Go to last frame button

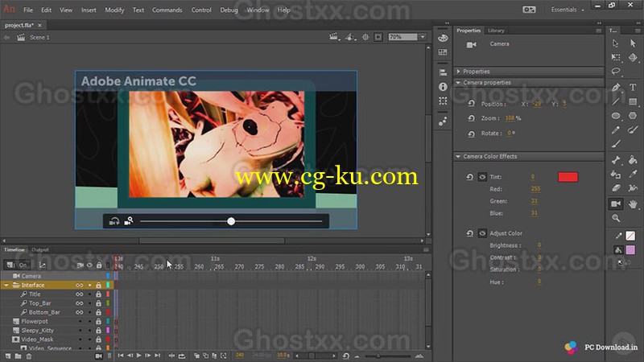coord(158,356)
